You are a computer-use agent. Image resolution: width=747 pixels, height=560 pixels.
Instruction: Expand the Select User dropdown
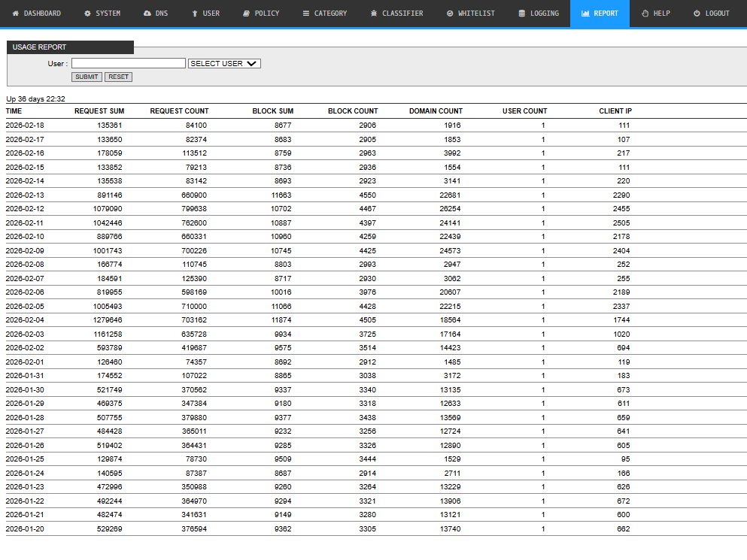224,64
